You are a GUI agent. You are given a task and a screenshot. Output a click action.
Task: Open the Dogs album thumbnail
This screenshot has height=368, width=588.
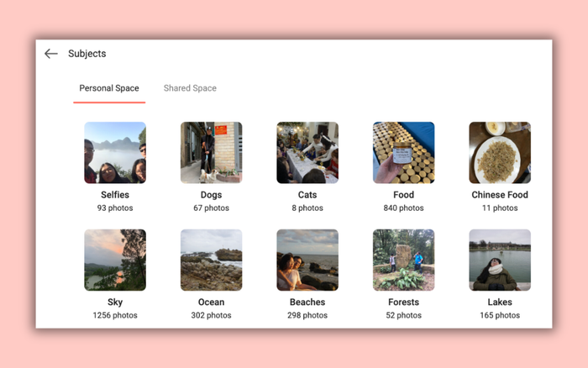coord(211,153)
